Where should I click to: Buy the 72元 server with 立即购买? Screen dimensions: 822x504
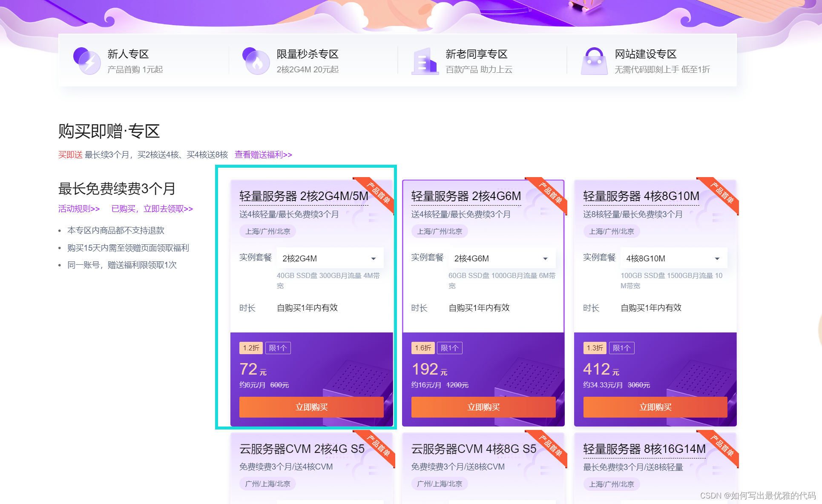(311, 407)
